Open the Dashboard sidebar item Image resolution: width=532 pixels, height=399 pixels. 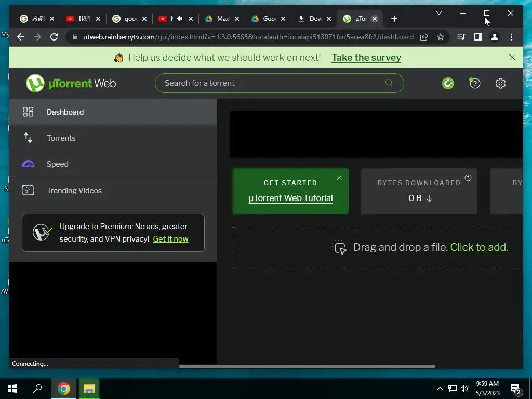[113, 112]
